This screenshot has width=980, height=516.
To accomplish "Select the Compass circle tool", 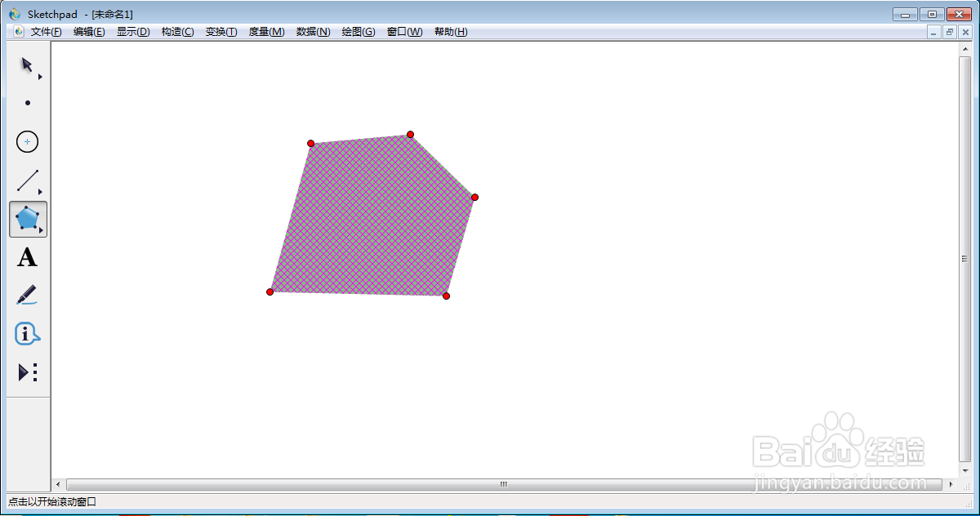I will pos(28,142).
